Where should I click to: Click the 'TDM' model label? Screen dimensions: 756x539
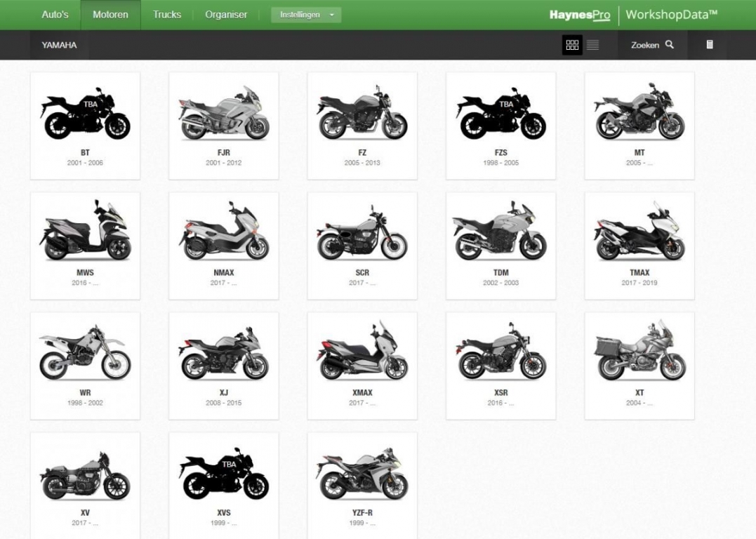tap(501, 272)
